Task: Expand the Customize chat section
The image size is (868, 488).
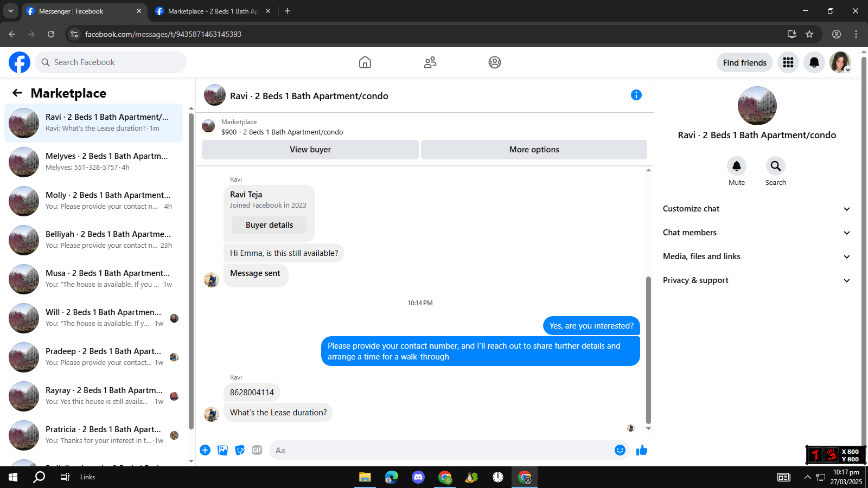Action: (756, 209)
